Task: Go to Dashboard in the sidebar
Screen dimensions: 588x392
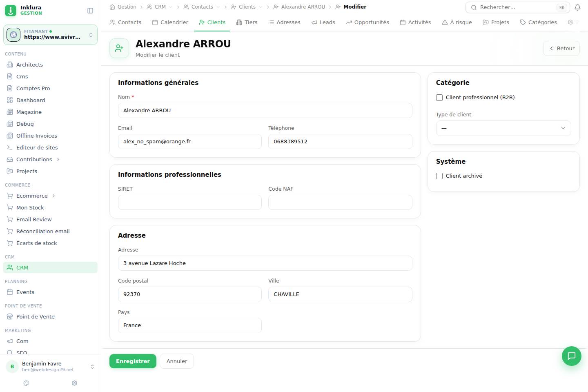Action: [x=50, y=100]
